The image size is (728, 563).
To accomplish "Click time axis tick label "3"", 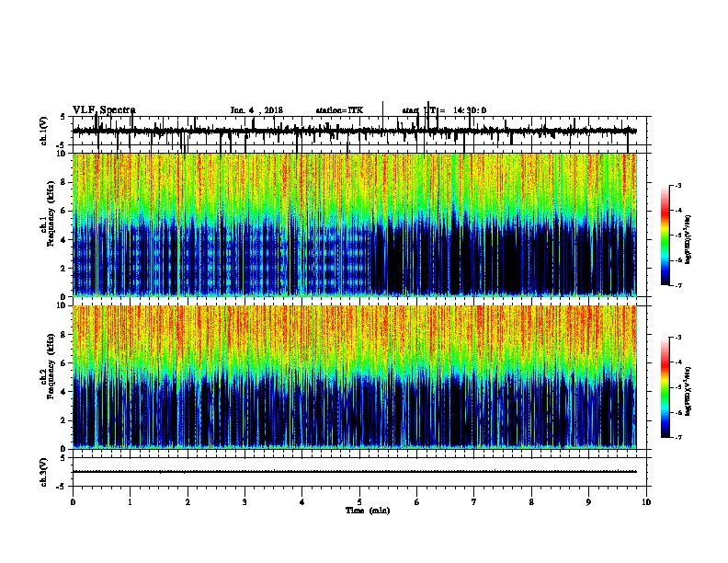I will [245, 502].
